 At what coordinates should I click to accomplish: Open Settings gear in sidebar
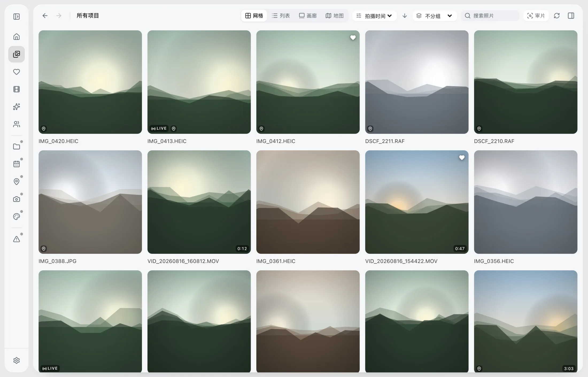17,360
